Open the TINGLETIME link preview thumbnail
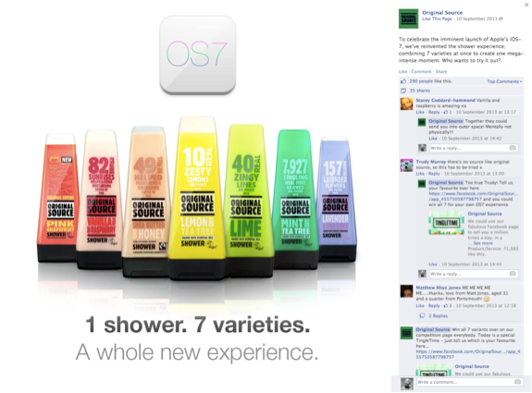Screen dimensions: 532x393 [x=446, y=223]
